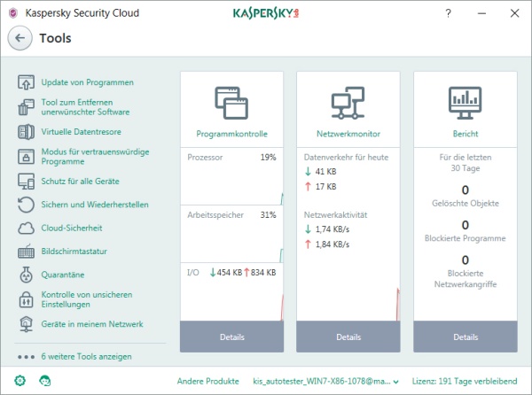Open the Quarantäne link
This screenshot has height=395, width=532.
point(63,275)
